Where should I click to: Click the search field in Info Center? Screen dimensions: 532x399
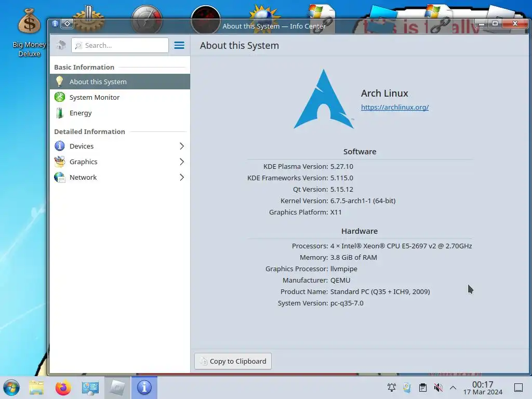tap(120, 45)
